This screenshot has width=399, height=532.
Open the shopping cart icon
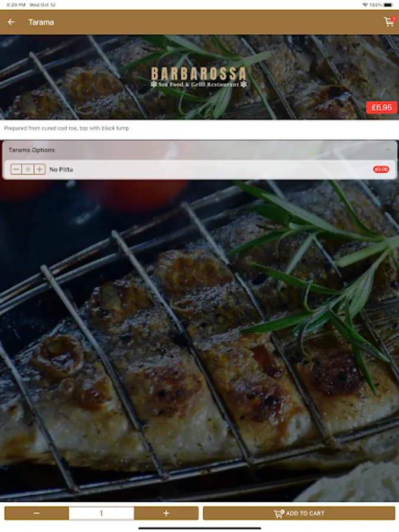point(390,21)
